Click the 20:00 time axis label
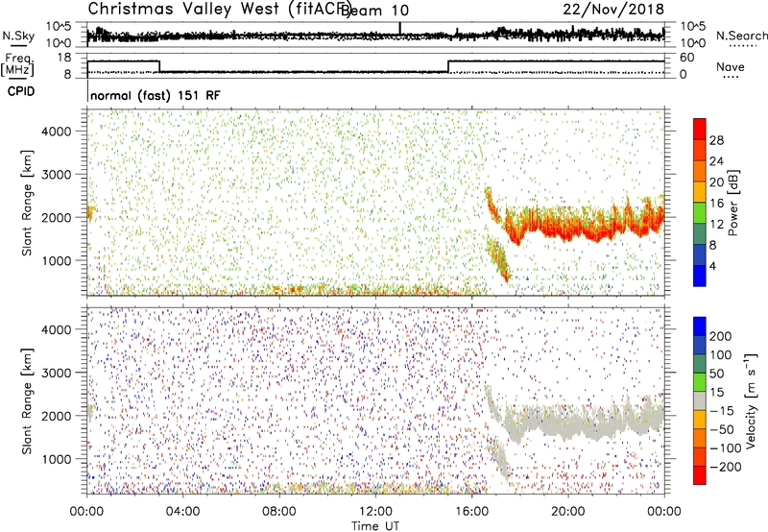 coord(567,512)
